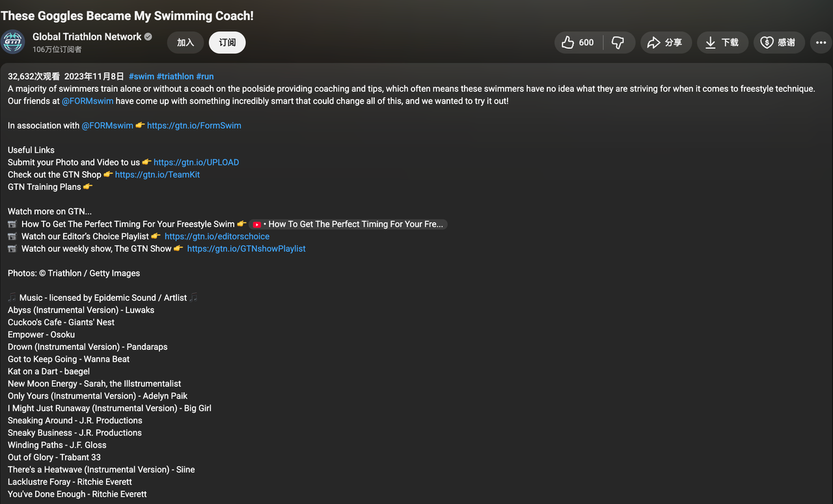
Task: Open the #swim hashtag
Action: coord(141,77)
